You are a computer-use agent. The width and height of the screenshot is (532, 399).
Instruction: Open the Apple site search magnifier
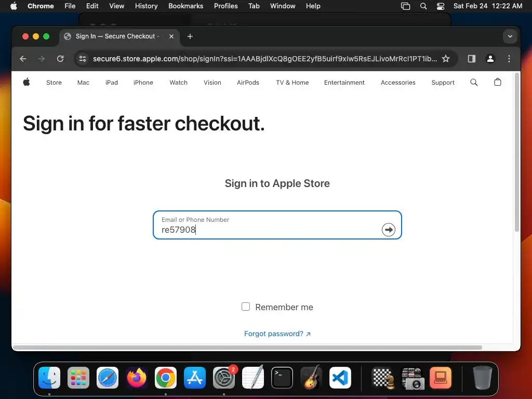pos(474,82)
